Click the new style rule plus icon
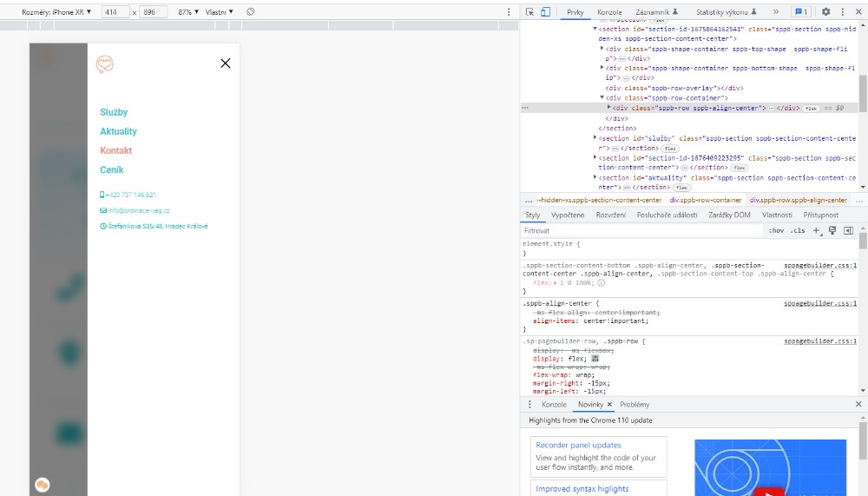Image resolution: width=868 pixels, height=496 pixels. point(816,231)
